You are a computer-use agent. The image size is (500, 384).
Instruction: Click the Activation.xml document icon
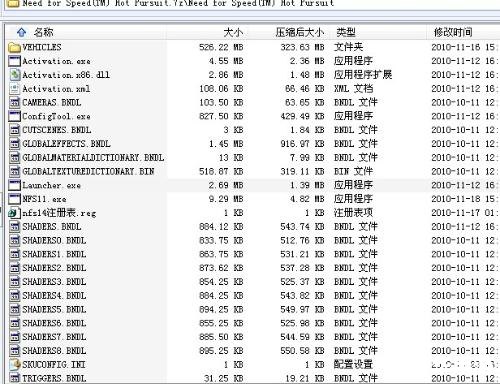pyautogui.click(x=14, y=89)
